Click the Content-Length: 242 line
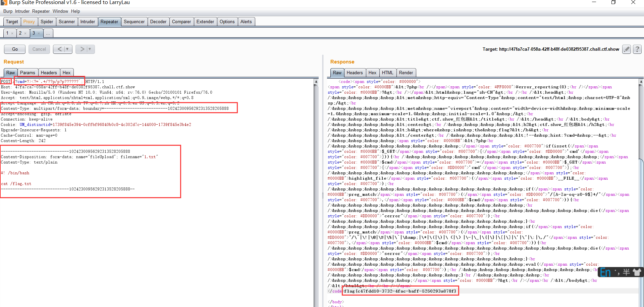Viewport: 644px width, 307px height. coord(23,141)
